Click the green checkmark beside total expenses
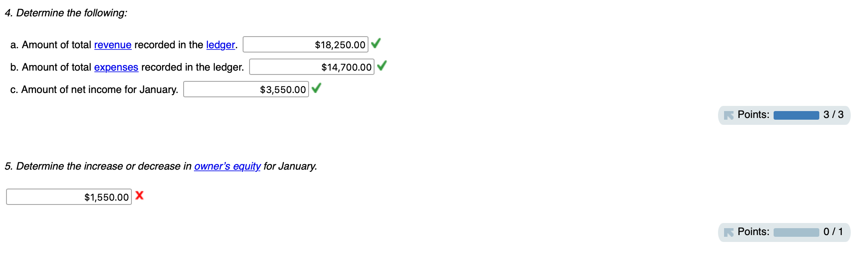The image size is (868, 254). click(x=382, y=67)
